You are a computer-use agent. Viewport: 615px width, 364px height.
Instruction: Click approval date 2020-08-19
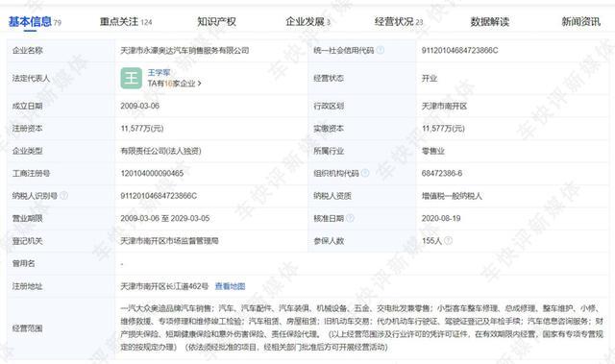441,218
